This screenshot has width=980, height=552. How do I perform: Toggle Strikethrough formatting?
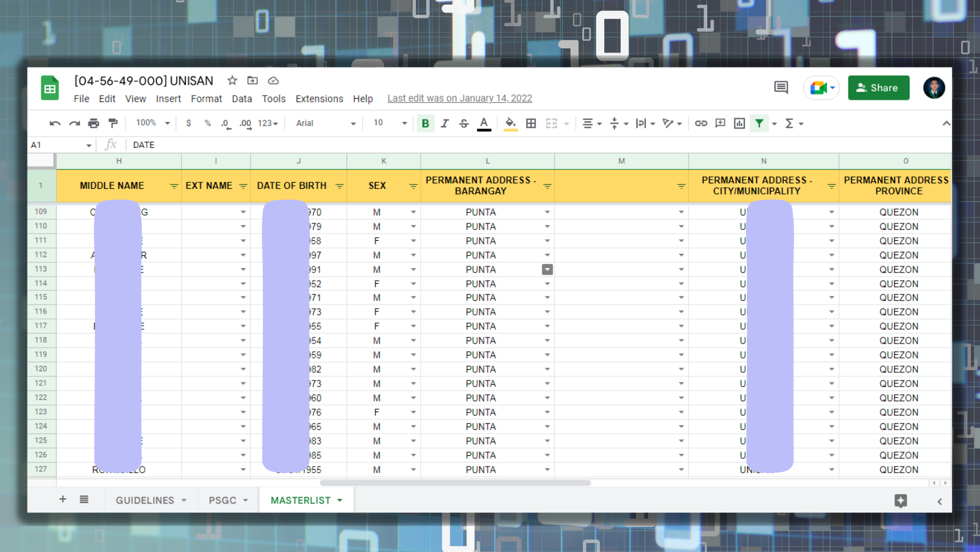pos(464,124)
